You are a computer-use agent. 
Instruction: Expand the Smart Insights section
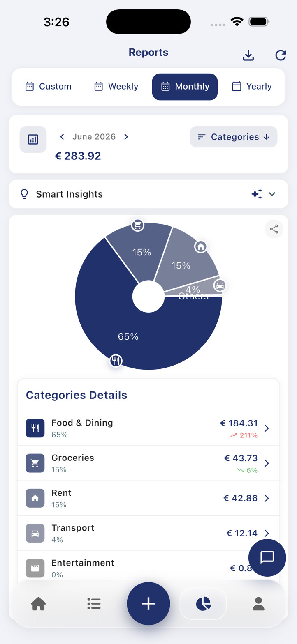click(x=148, y=194)
